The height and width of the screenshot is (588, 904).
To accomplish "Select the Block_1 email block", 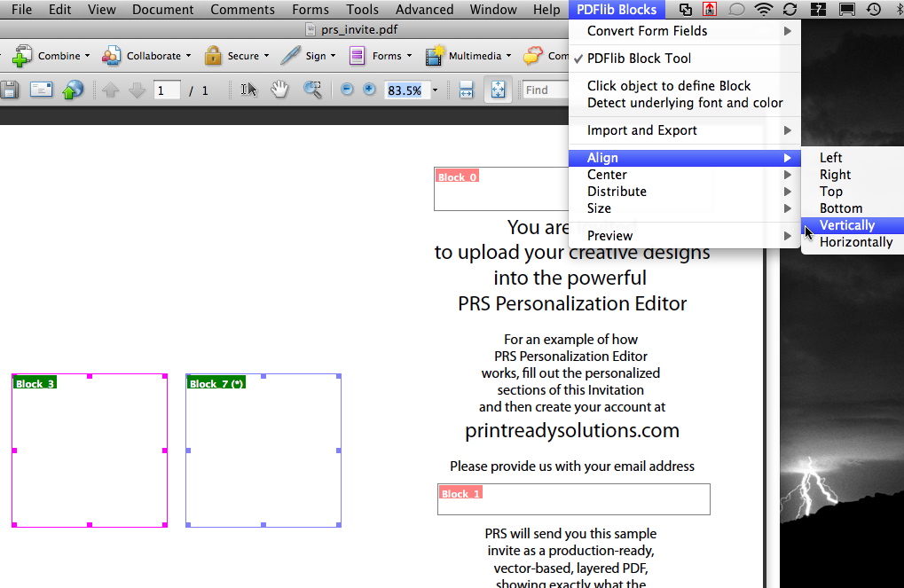I will coord(574,499).
